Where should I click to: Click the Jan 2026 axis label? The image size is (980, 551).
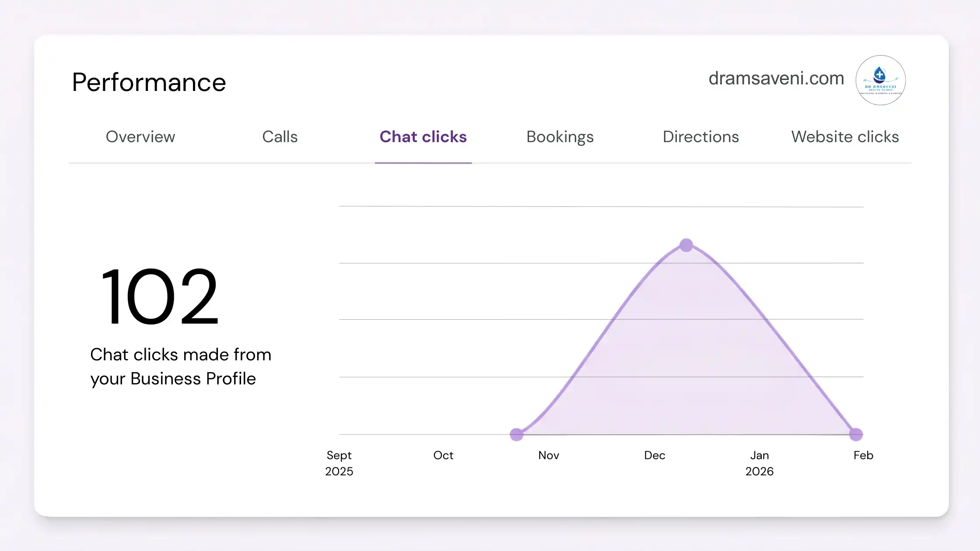pyautogui.click(x=759, y=463)
